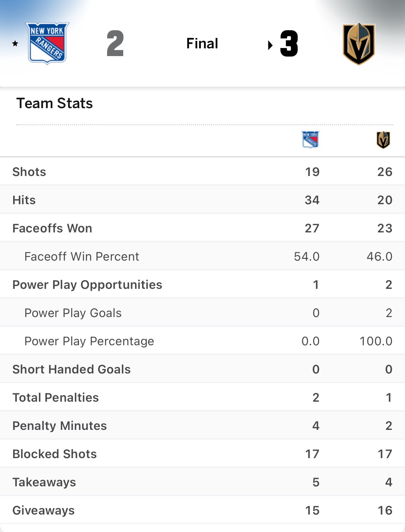Select the Faceoff Win Percent sub-row
The width and height of the screenshot is (405, 532).
(82, 256)
